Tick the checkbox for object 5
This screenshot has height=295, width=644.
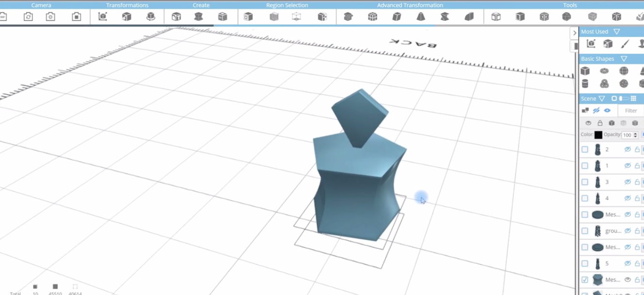tap(585, 263)
